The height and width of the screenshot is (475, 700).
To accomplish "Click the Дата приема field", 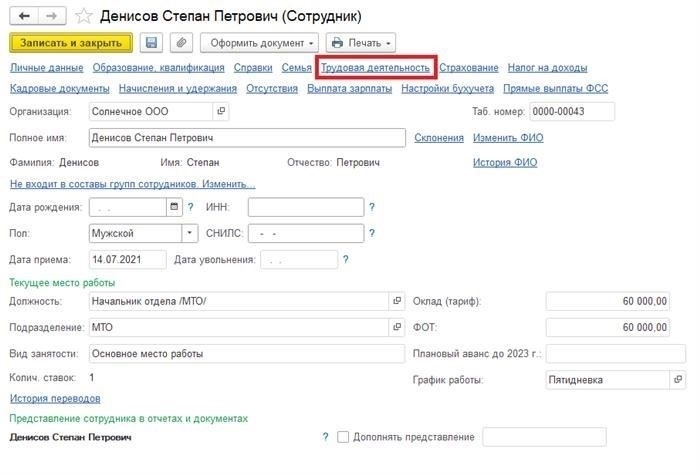I will (128, 259).
